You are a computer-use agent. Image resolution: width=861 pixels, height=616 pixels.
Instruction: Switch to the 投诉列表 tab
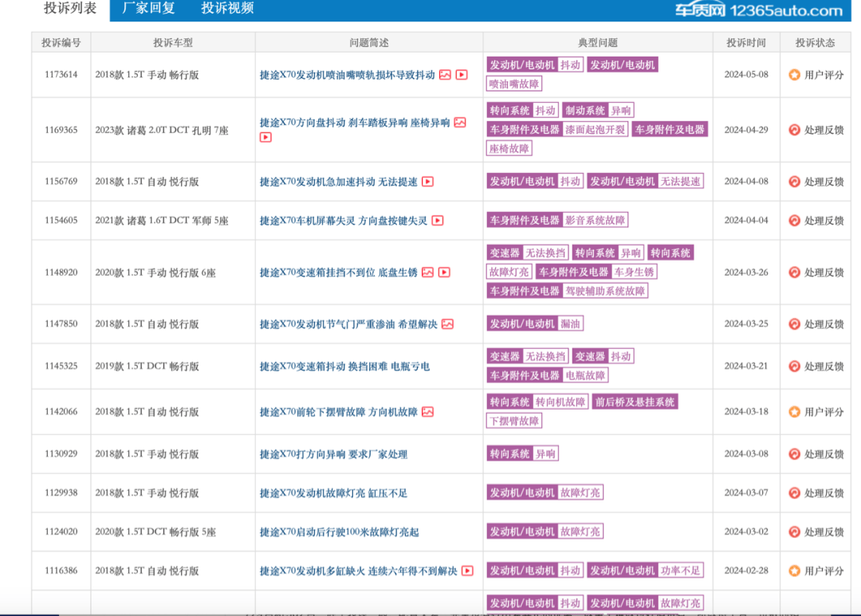click(70, 8)
